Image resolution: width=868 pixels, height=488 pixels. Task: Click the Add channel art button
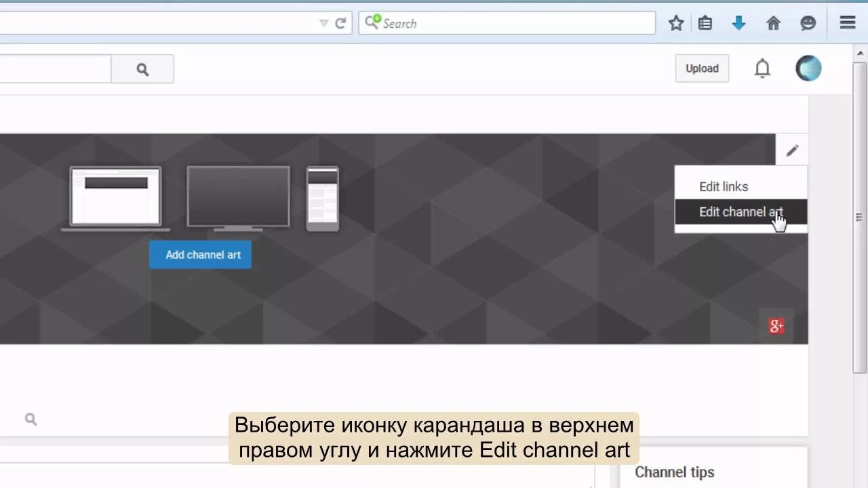[x=201, y=255]
